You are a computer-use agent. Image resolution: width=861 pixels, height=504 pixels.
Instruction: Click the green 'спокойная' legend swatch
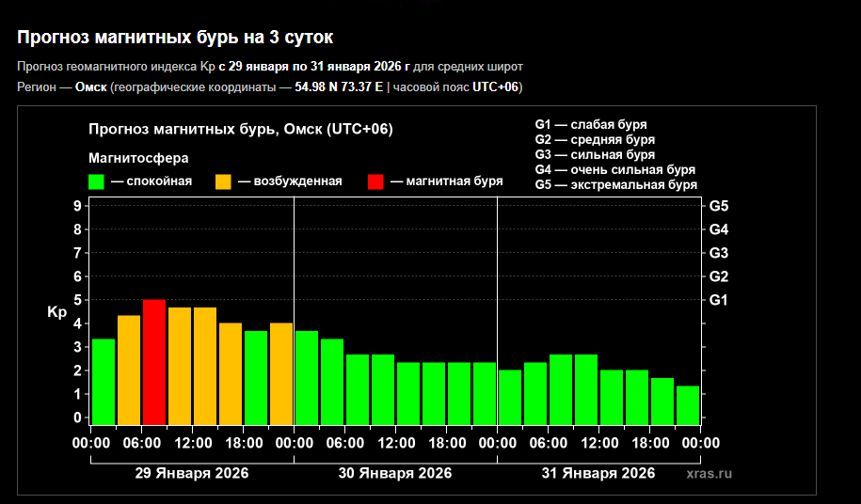point(96,181)
